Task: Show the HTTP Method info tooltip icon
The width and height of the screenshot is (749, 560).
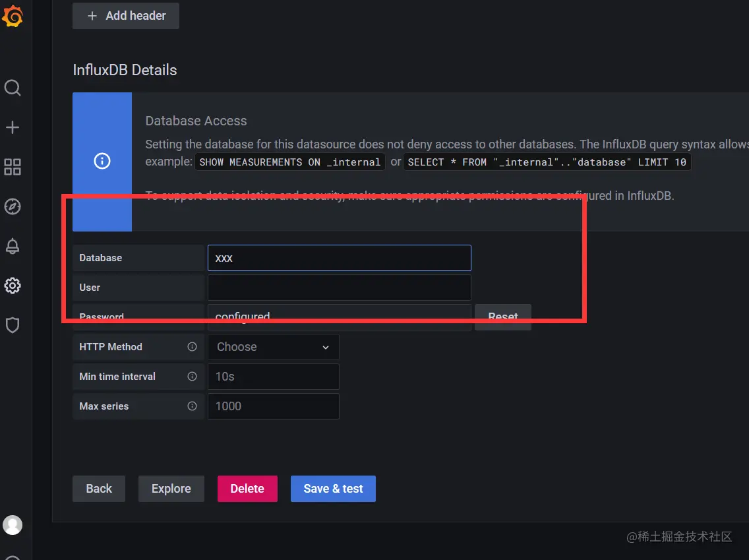Action: [x=192, y=347]
